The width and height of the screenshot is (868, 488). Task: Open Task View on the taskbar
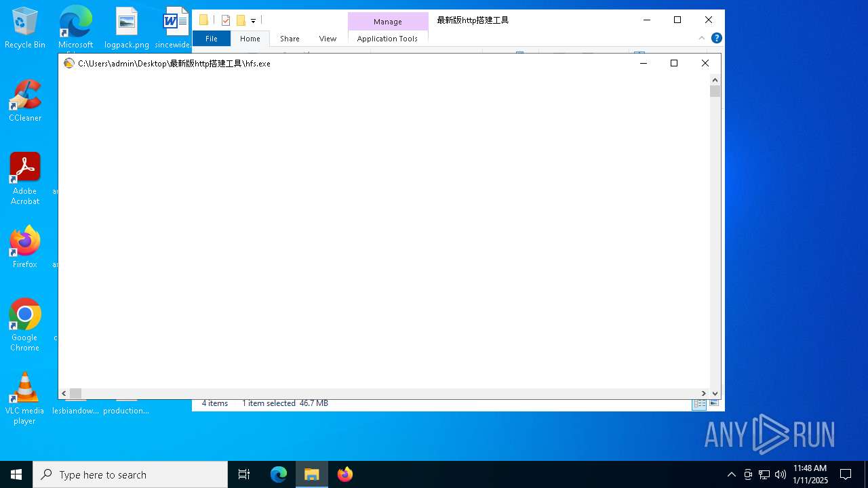point(244,474)
